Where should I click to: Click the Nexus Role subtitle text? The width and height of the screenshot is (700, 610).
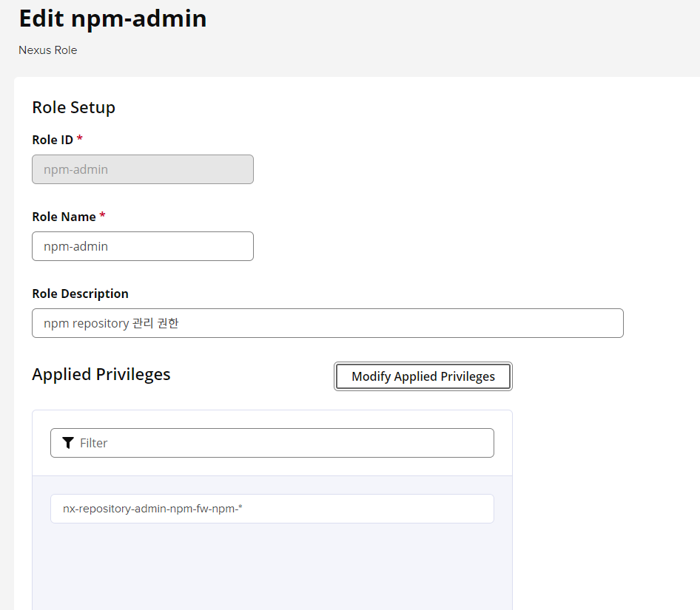point(48,50)
